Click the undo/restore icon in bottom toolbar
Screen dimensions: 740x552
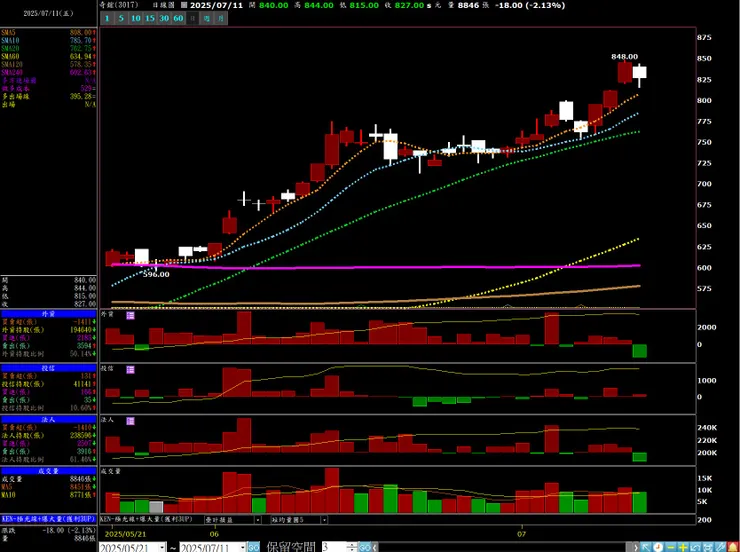[695, 547]
